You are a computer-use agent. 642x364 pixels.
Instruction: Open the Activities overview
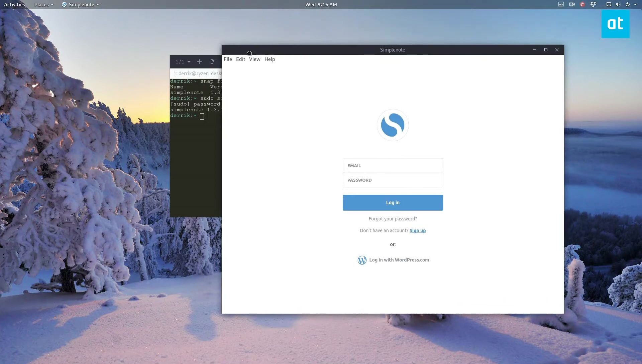pos(14,4)
